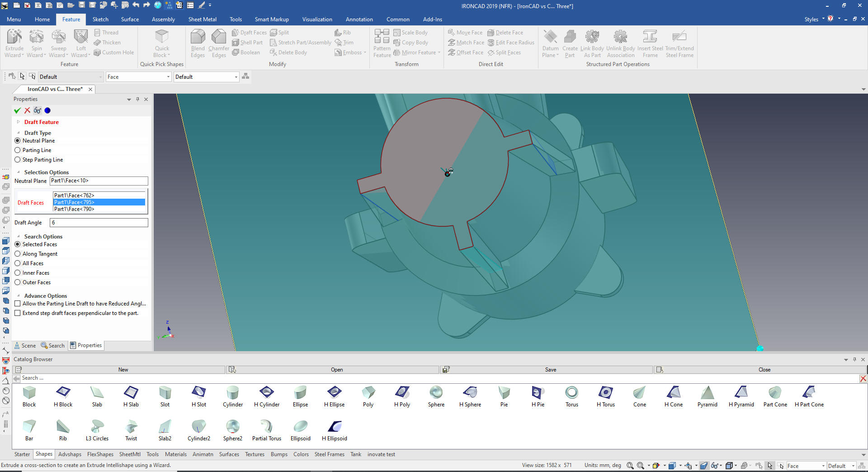Select the Parting Line draft type

18,150
